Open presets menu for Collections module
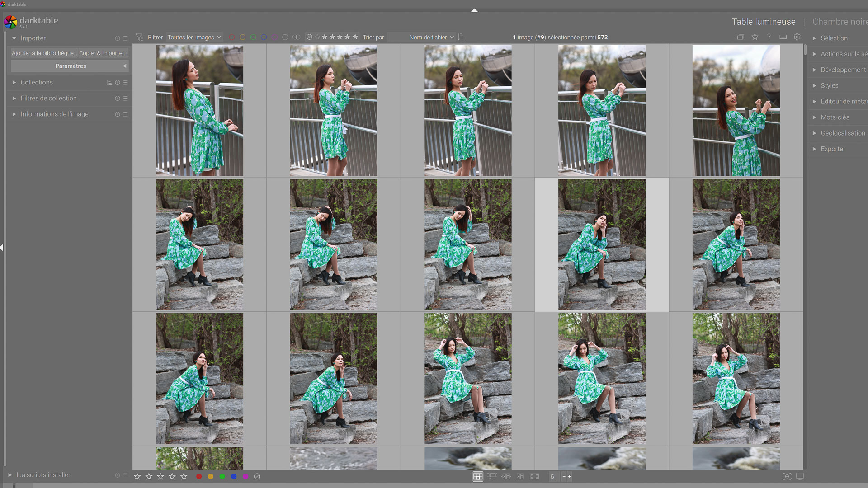 [x=126, y=83]
